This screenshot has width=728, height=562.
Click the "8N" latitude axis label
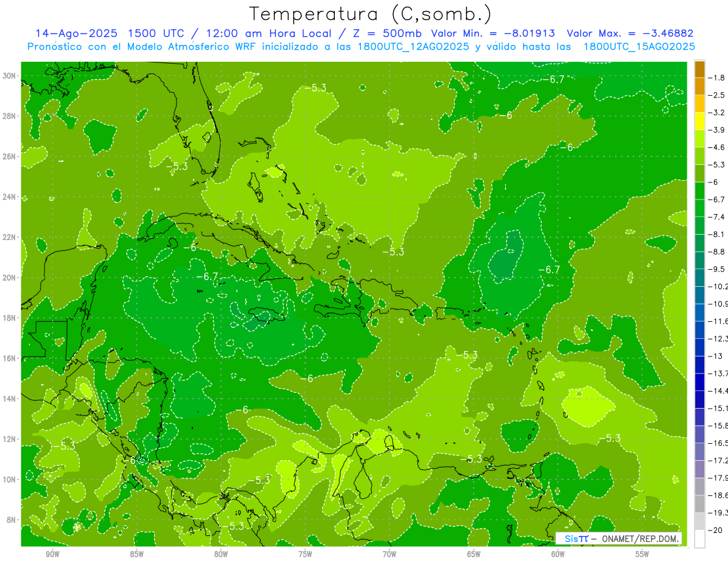coord(12,520)
